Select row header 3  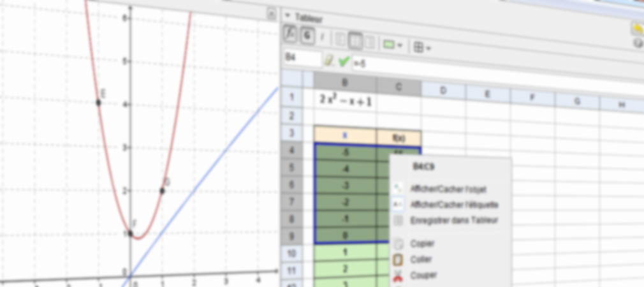click(291, 133)
